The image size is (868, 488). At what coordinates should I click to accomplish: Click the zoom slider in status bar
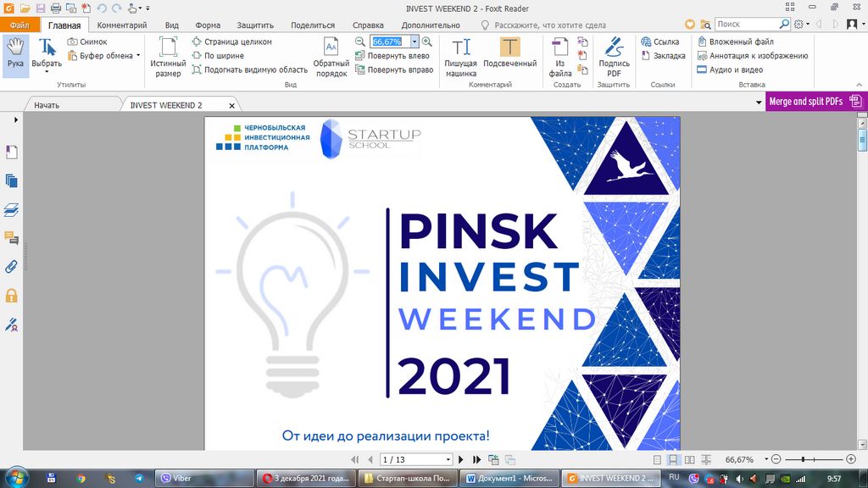point(804,459)
